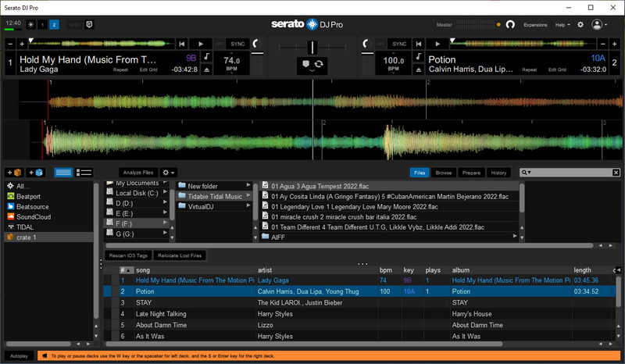Open the TIDAL streaming library
Viewport: 625px width, 364px height.
pos(25,227)
